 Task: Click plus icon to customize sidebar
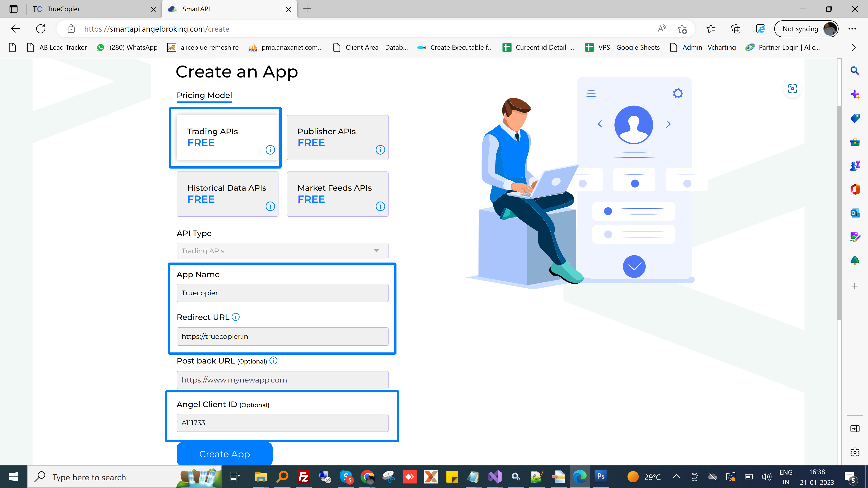coord(855,286)
